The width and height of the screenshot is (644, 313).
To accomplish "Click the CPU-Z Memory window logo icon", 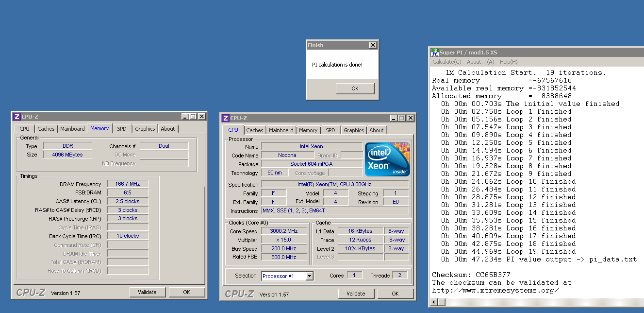I will pyautogui.click(x=17, y=117).
